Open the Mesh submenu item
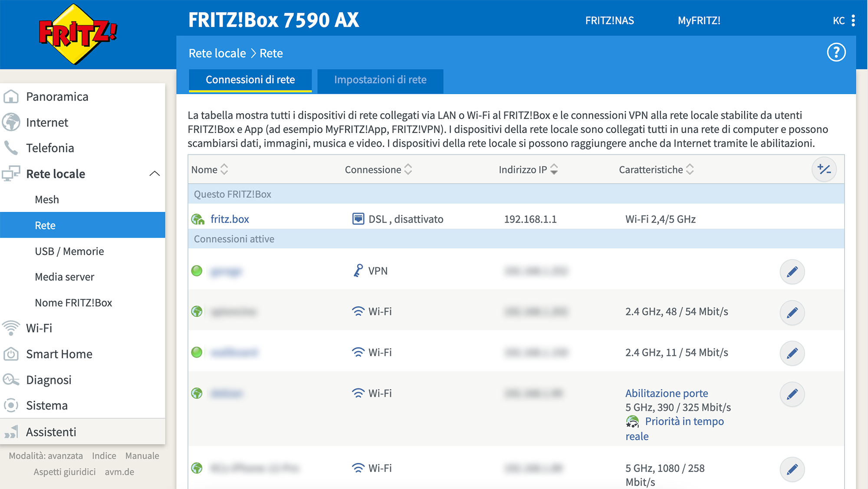Viewport: 868px width, 489px height. pyautogui.click(x=47, y=200)
